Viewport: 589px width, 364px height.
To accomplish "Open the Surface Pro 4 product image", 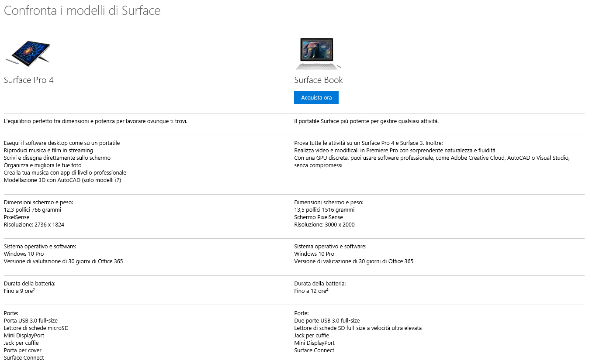I will 28,55.
